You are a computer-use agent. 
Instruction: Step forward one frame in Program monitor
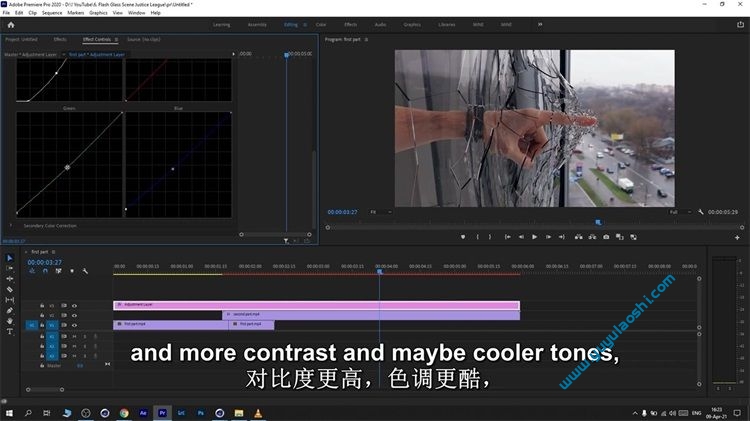point(548,237)
